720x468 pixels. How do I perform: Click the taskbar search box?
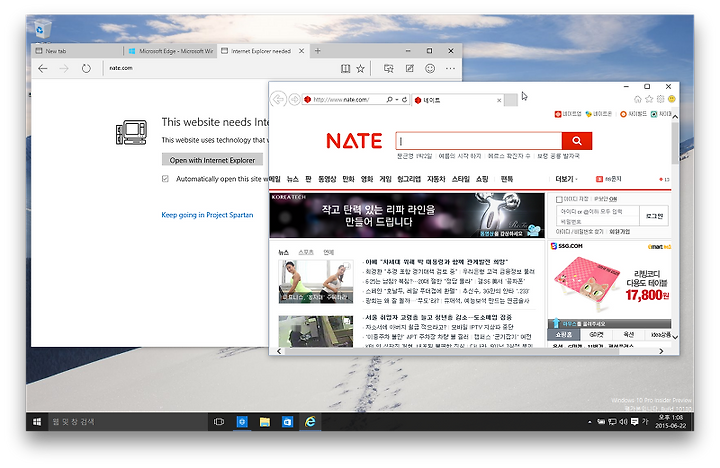click(128, 422)
